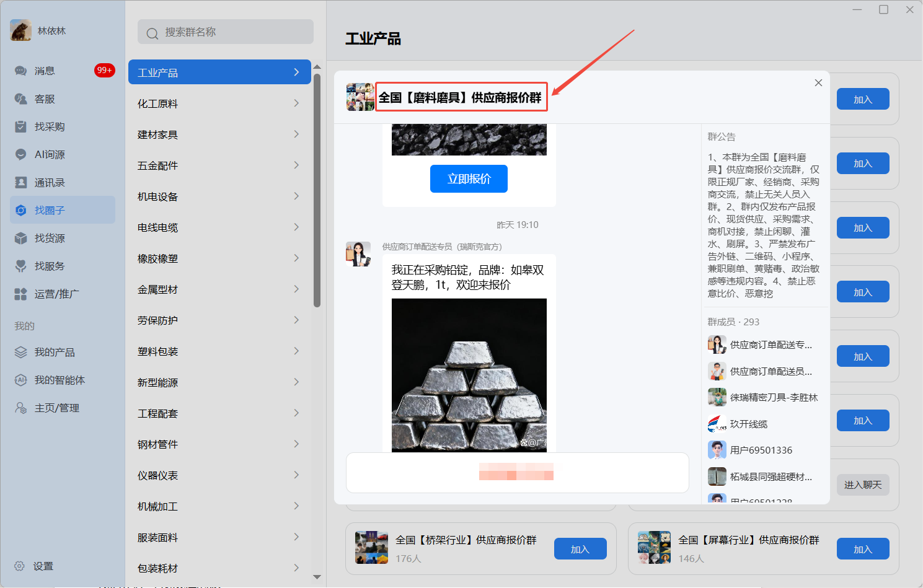Close the group preview dialog
Viewport: 923px width, 588px height.
(x=818, y=82)
